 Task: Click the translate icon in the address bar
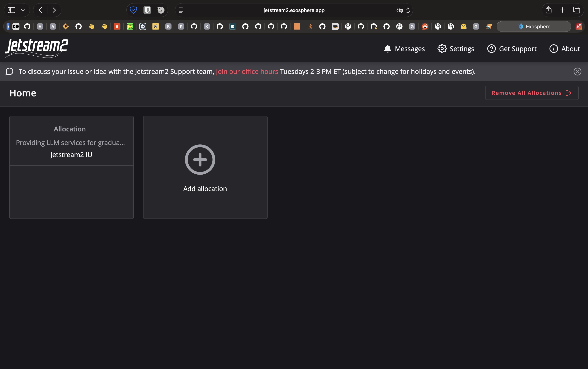pyautogui.click(x=399, y=10)
